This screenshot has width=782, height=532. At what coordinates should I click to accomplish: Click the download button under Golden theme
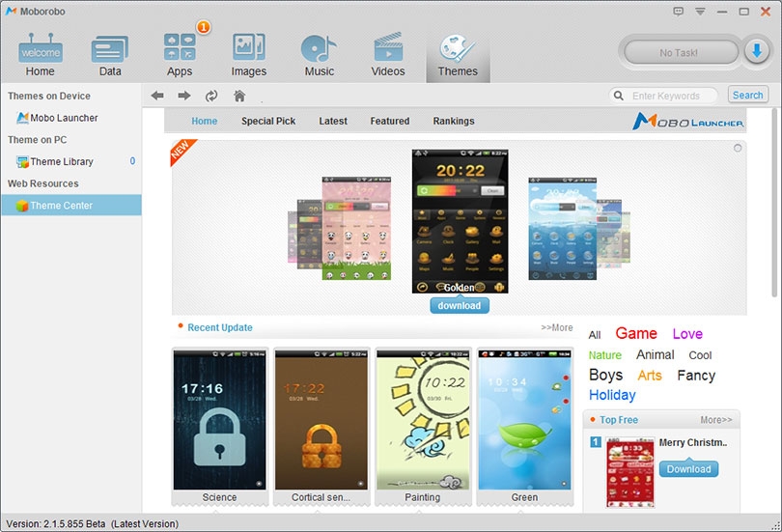460,306
